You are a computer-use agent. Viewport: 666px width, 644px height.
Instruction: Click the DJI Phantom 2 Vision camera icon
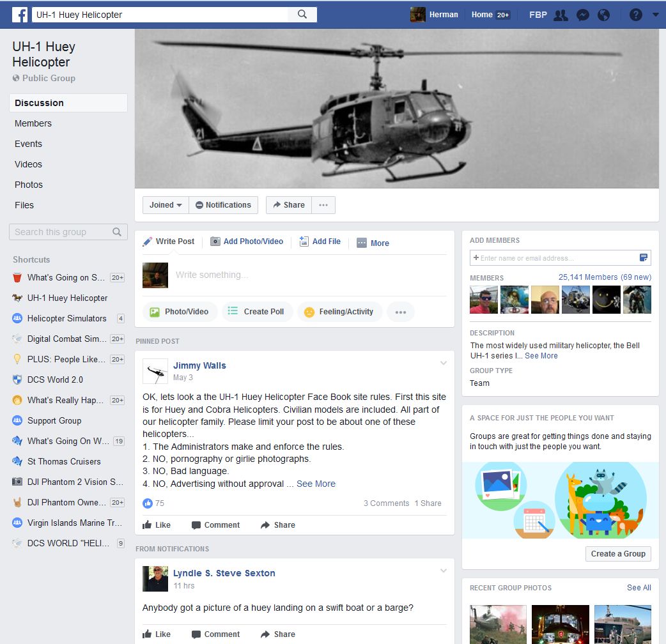pyautogui.click(x=17, y=482)
